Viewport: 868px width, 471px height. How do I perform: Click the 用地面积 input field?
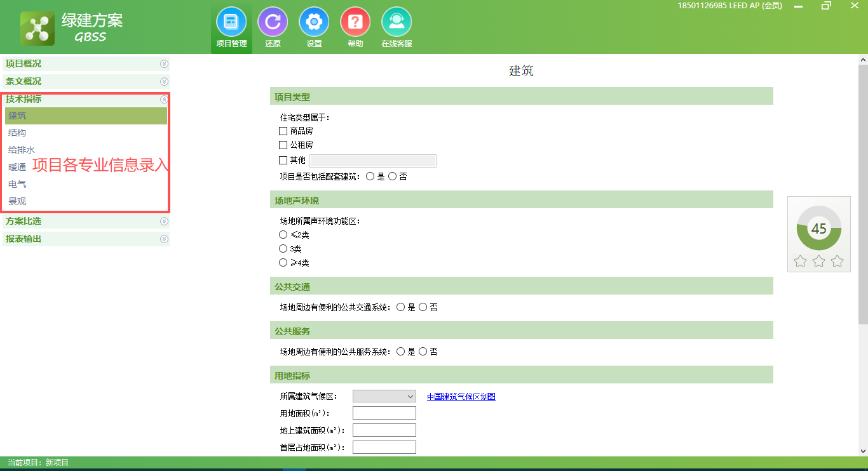coord(384,412)
